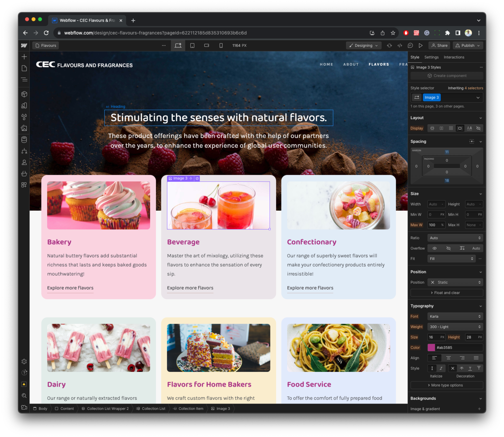This screenshot has width=504, height=437.
Task: Open the Publish dropdown
Action: tap(468, 46)
